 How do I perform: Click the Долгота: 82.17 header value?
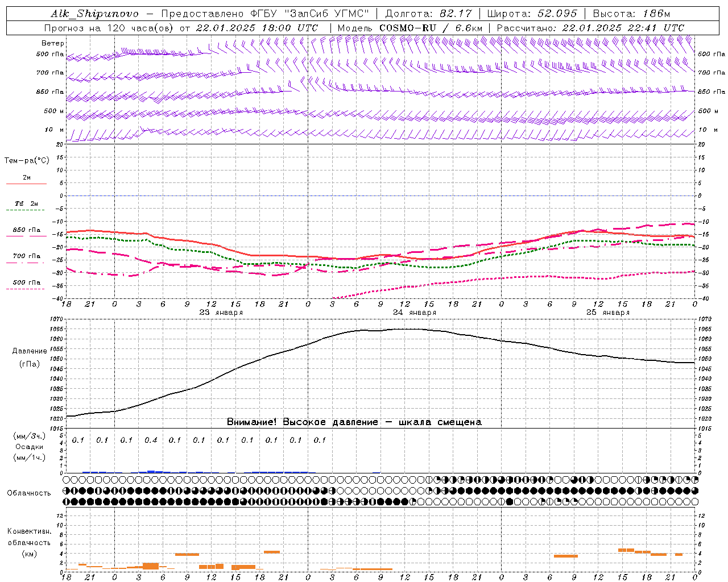428,14
